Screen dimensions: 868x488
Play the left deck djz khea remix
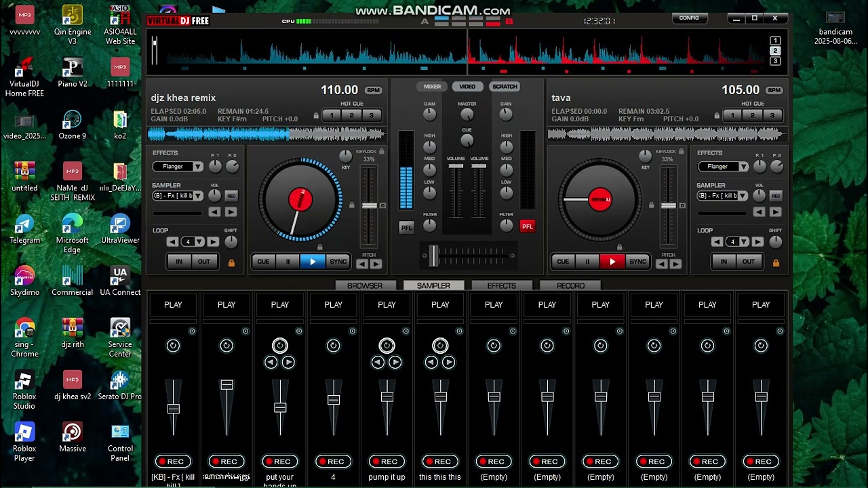tap(313, 262)
